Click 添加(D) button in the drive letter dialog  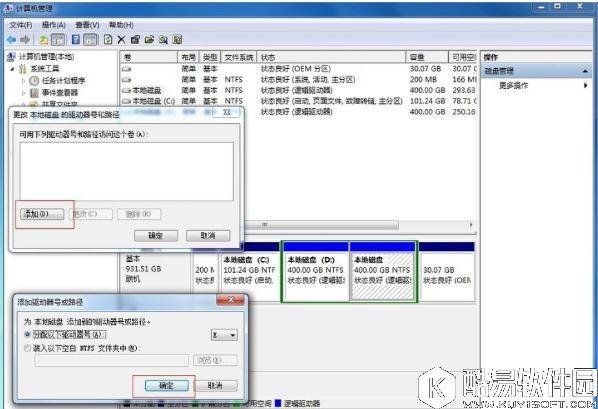pyautogui.click(x=42, y=214)
